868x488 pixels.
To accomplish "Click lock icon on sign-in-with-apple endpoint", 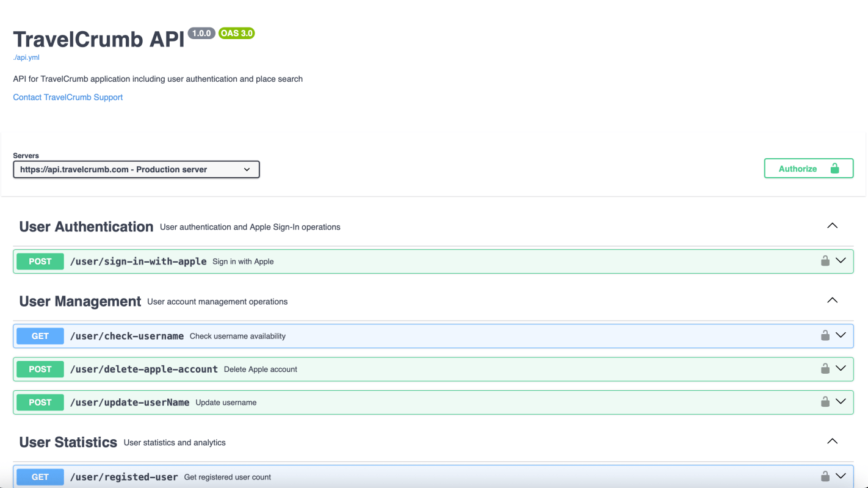I will (x=825, y=261).
